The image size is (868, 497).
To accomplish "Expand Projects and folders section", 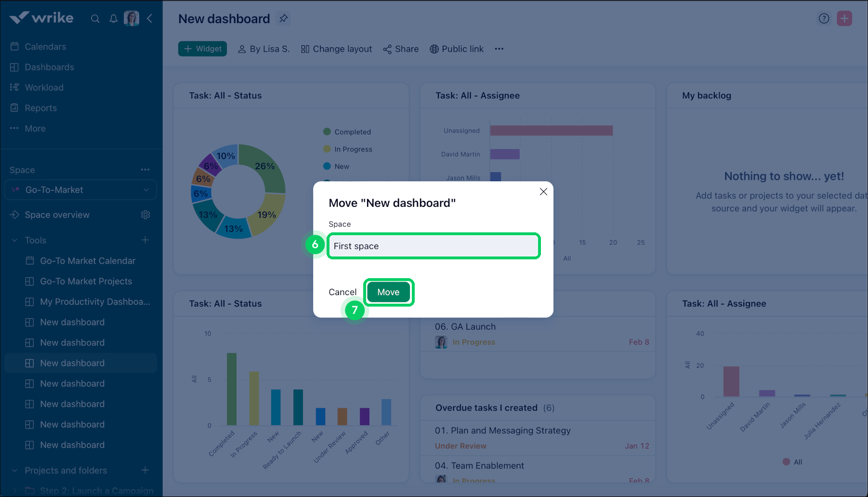I will [14, 470].
